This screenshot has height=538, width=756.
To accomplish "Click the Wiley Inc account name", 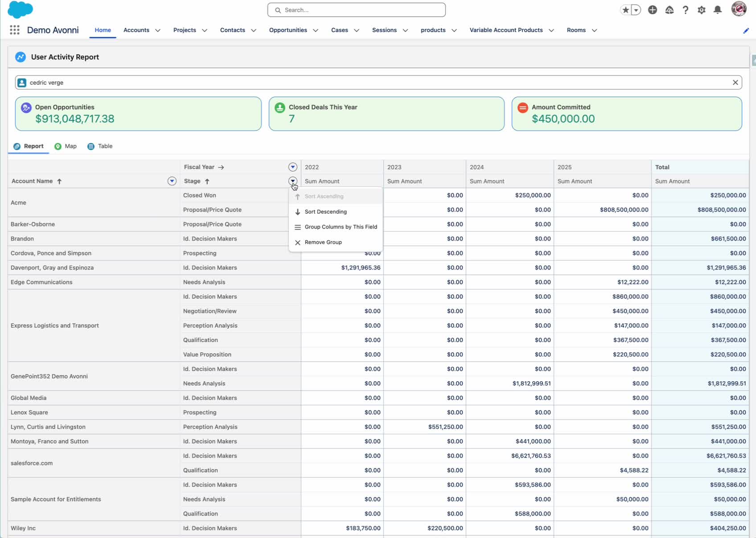I will (x=23, y=528).
